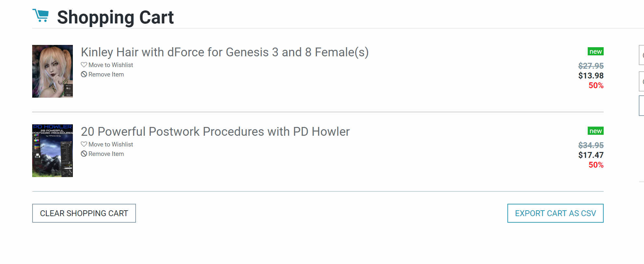644x264 pixels.
Task: Open 20 Powerful Postwork Procedures title link
Action: [x=215, y=132]
